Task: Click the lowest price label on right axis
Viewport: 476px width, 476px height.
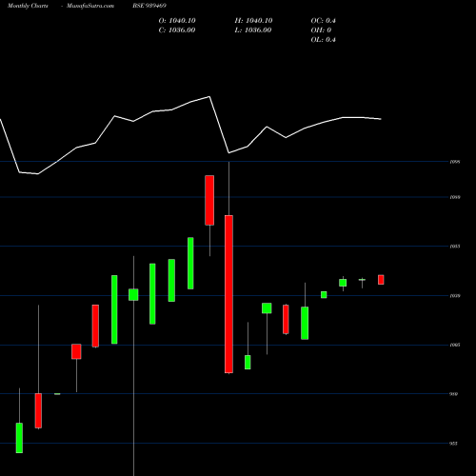Action: (x=454, y=444)
